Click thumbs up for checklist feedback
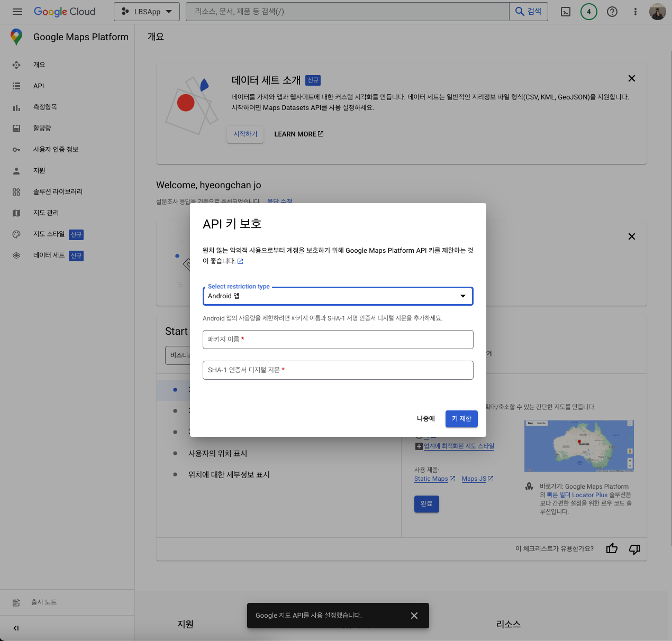This screenshot has width=672, height=641. (612, 548)
